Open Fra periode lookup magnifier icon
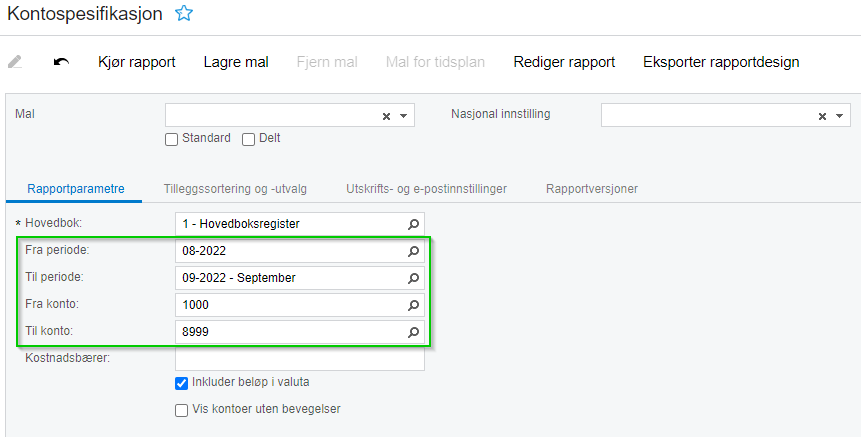This screenshot has height=437, width=861. click(x=413, y=251)
